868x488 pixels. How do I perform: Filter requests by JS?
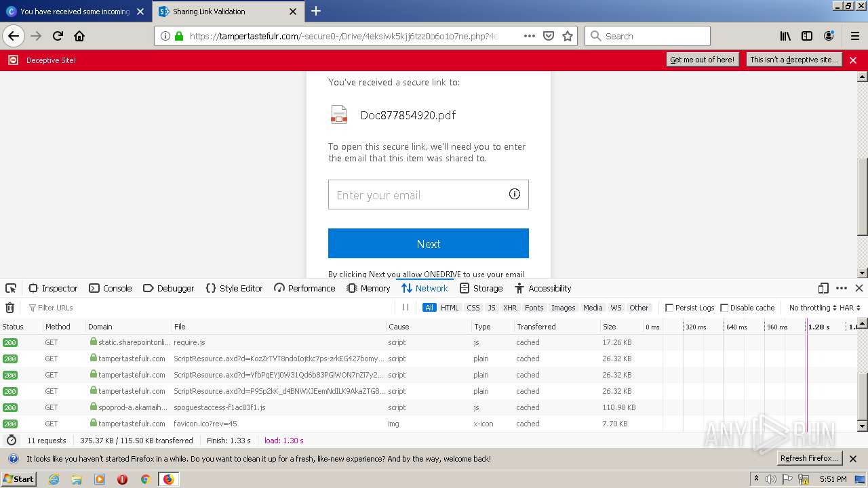(x=492, y=308)
